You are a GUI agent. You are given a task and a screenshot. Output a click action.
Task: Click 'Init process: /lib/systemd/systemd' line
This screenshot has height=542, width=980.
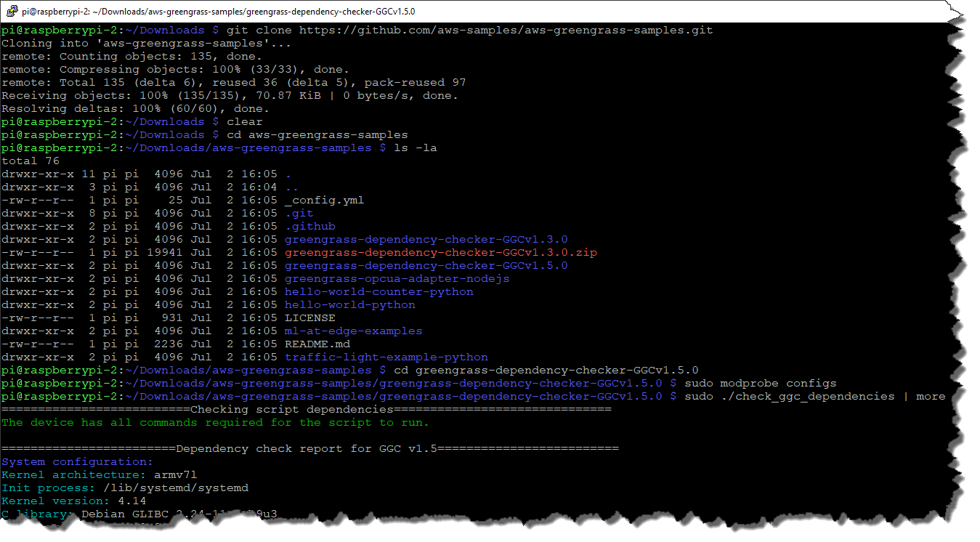[125, 488]
